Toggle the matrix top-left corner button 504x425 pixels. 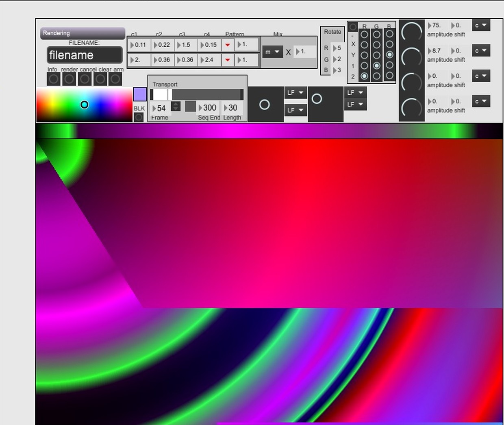pos(353,27)
